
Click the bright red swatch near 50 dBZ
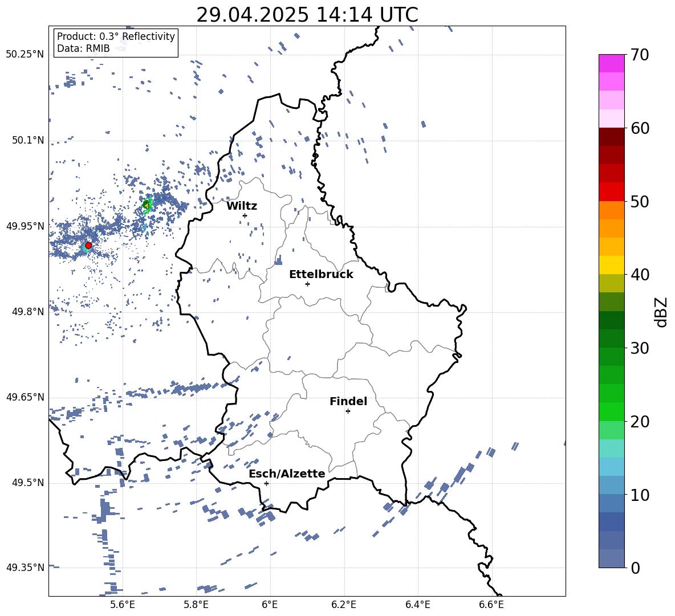coord(611,192)
